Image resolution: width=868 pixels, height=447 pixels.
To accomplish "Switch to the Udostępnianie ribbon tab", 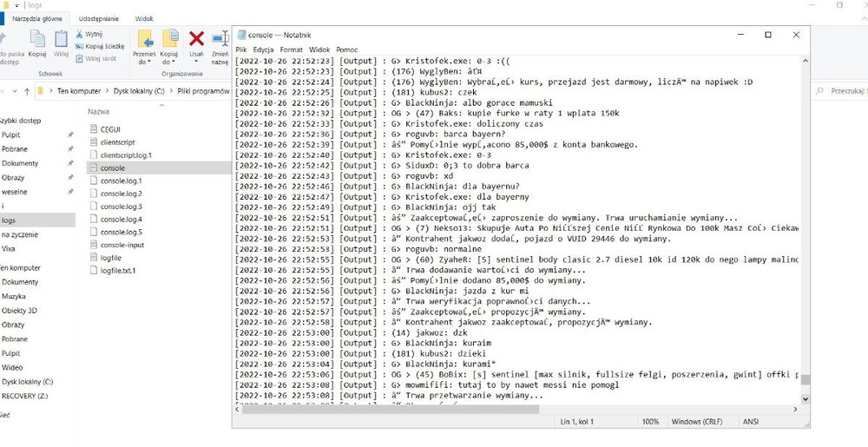I will (99, 19).
